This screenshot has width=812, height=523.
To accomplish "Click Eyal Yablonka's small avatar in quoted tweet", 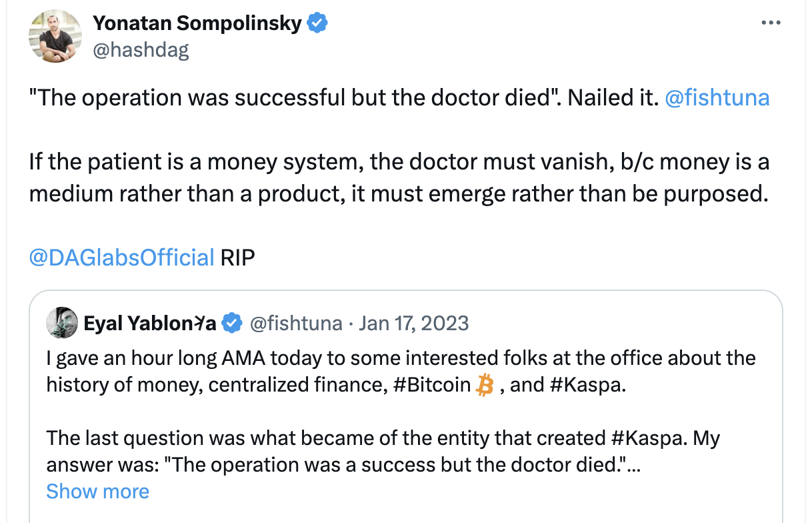I will (62, 324).
